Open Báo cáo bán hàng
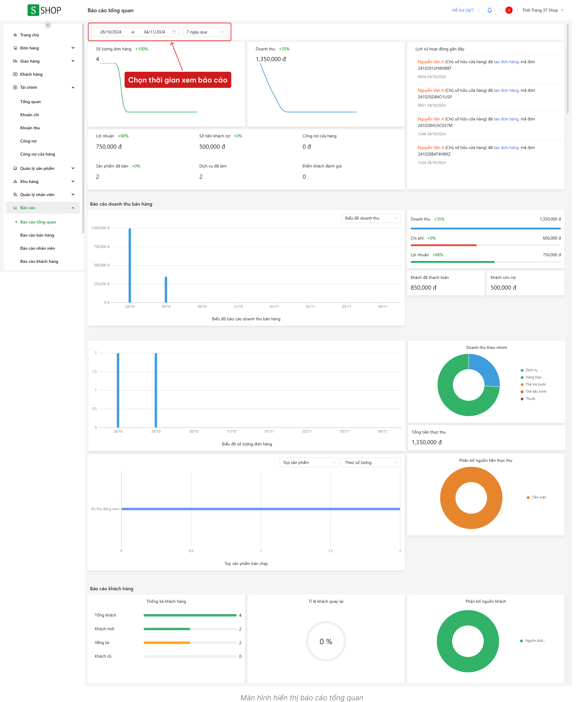588x702 pixels. click(37, 235)
